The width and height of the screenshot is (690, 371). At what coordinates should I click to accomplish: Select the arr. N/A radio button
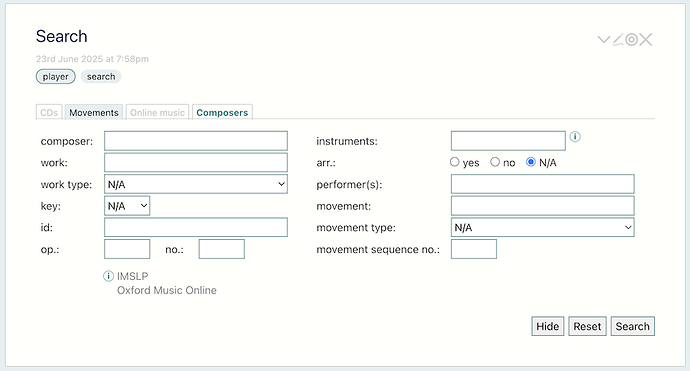pos(531,162)
